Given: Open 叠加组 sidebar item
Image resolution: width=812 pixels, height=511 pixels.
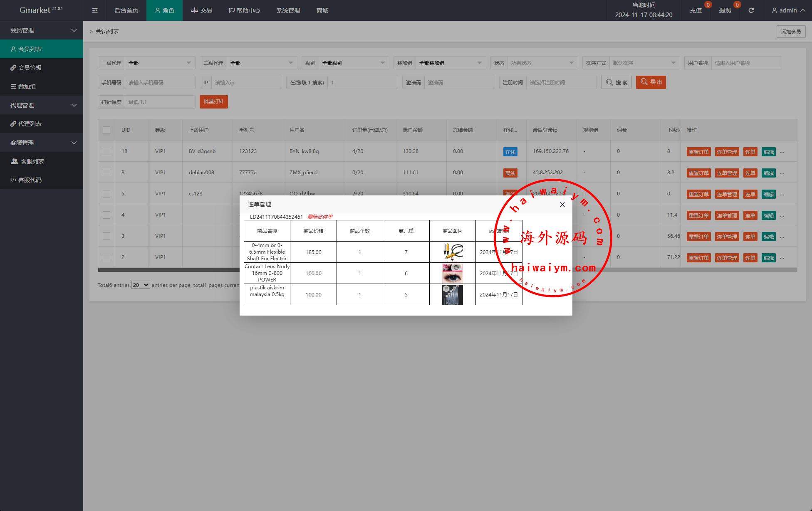Looking at the screenshot, I should click(27, 86).
